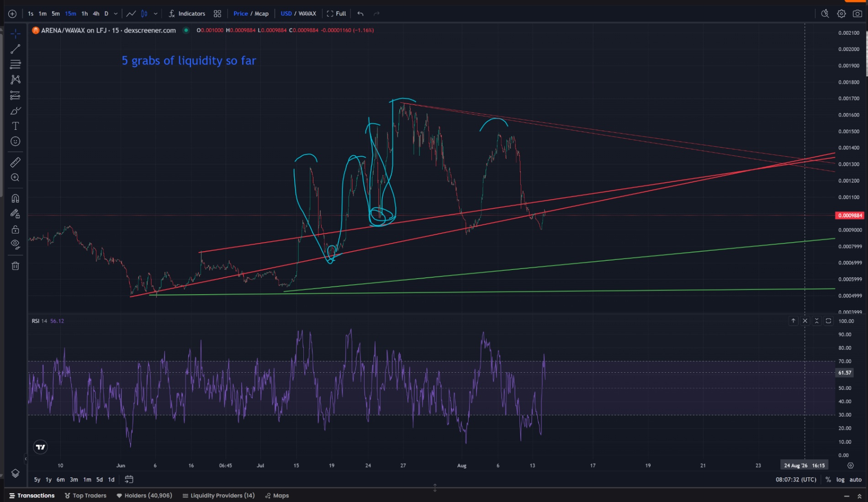Viewport: 868px width, 502px height.
Task: Toggle Price / Mcap display
Action: point(251,14)
